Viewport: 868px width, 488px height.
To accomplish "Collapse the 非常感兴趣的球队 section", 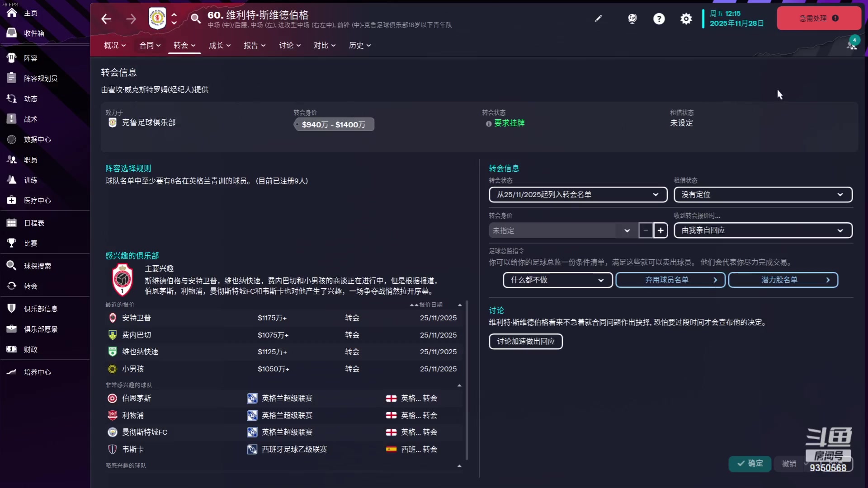I will click(459, 385).
